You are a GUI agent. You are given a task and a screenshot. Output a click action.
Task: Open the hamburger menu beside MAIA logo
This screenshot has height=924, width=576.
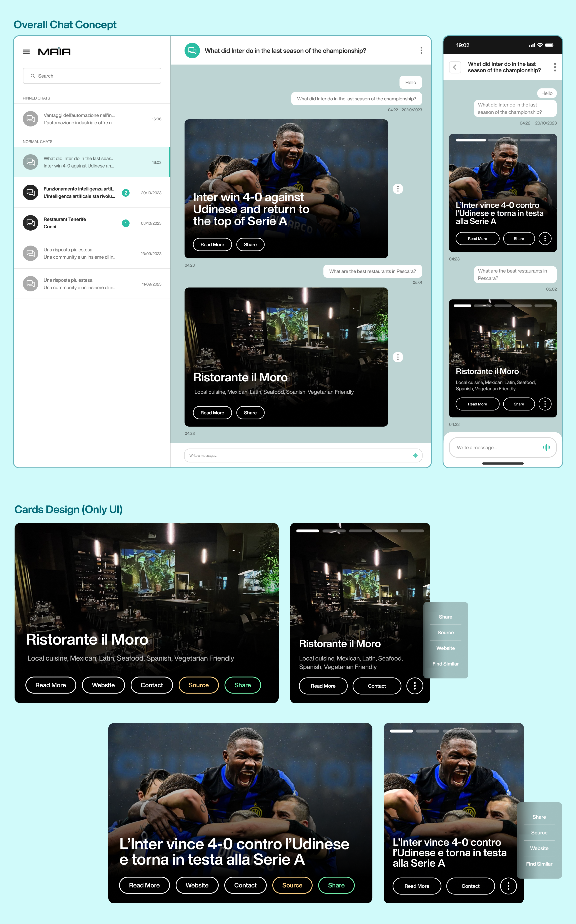click(x=26, y=52)
